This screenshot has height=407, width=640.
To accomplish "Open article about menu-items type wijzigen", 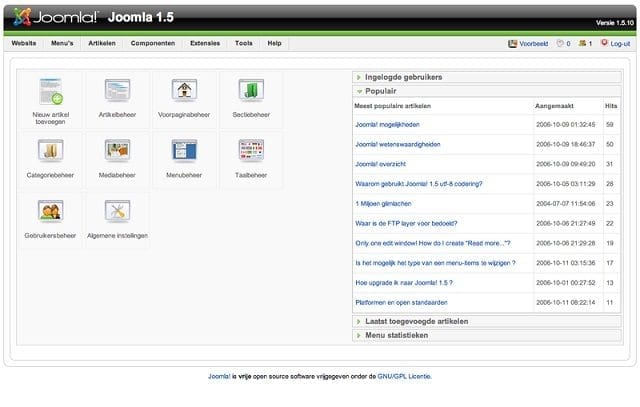I will coord(435,263).
